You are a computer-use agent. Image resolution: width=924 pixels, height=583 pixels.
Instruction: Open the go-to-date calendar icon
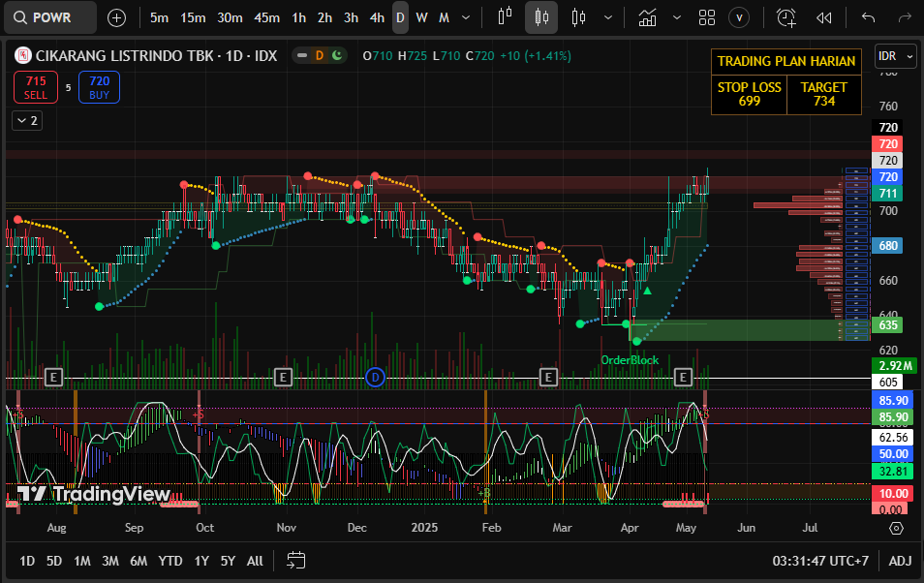296,561
